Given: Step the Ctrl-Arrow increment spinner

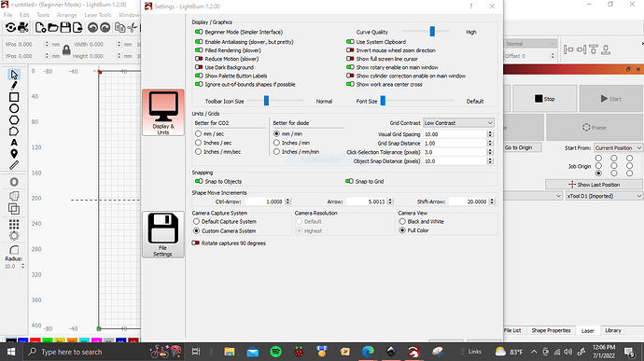Looking at the screenshot, I should pos(287,201).
